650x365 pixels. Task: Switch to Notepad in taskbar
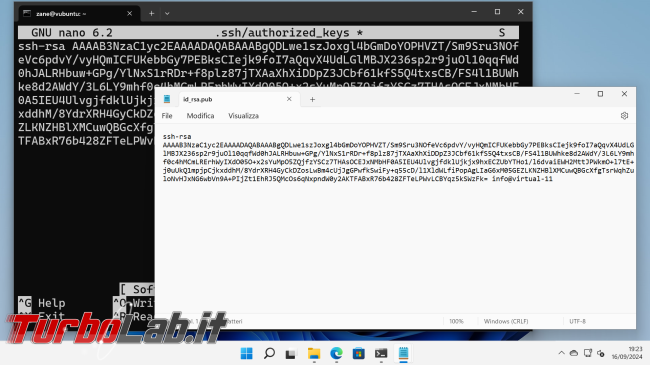(x=403, y=353)
